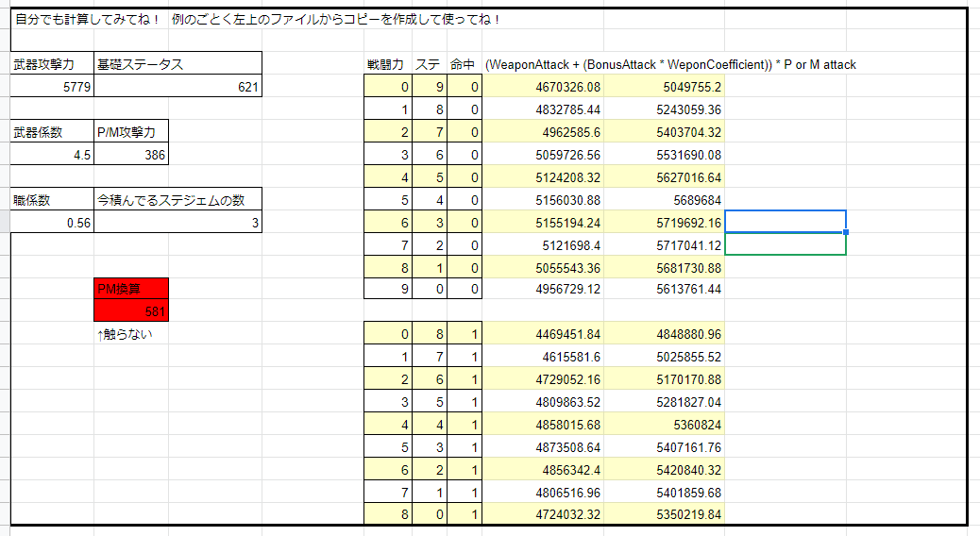Select cell with value 5350219.84
980x536 pixels.
pos(664,514)
